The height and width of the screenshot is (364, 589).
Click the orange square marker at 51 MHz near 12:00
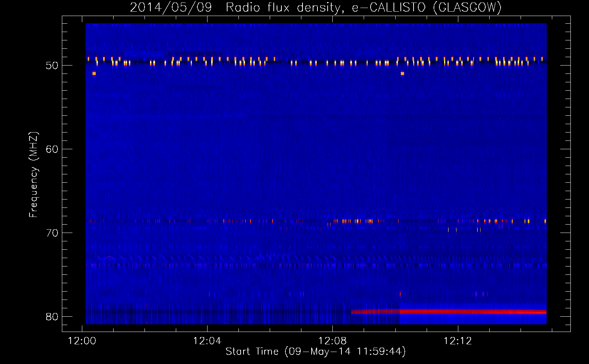94,74
